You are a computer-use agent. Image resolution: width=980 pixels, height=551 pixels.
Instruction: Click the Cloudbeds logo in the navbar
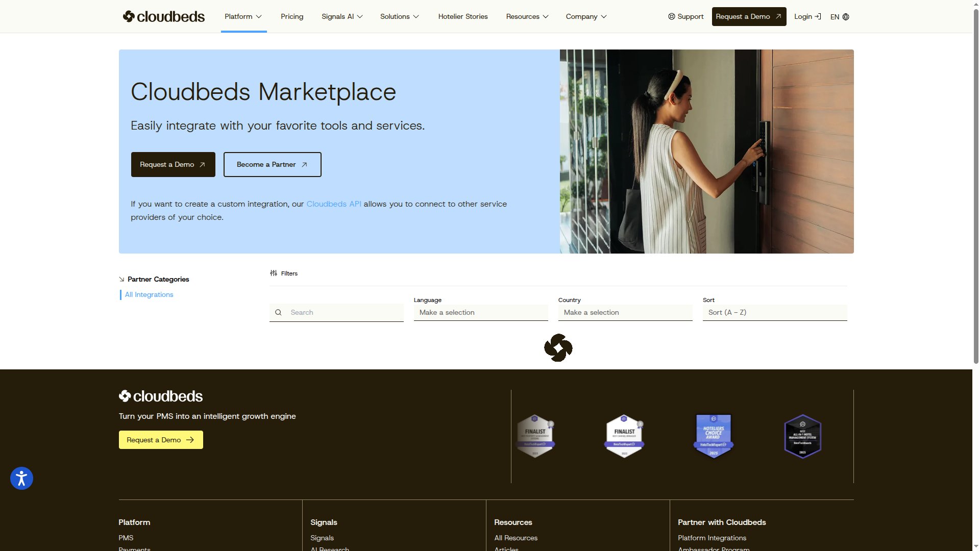coord(163,16)
